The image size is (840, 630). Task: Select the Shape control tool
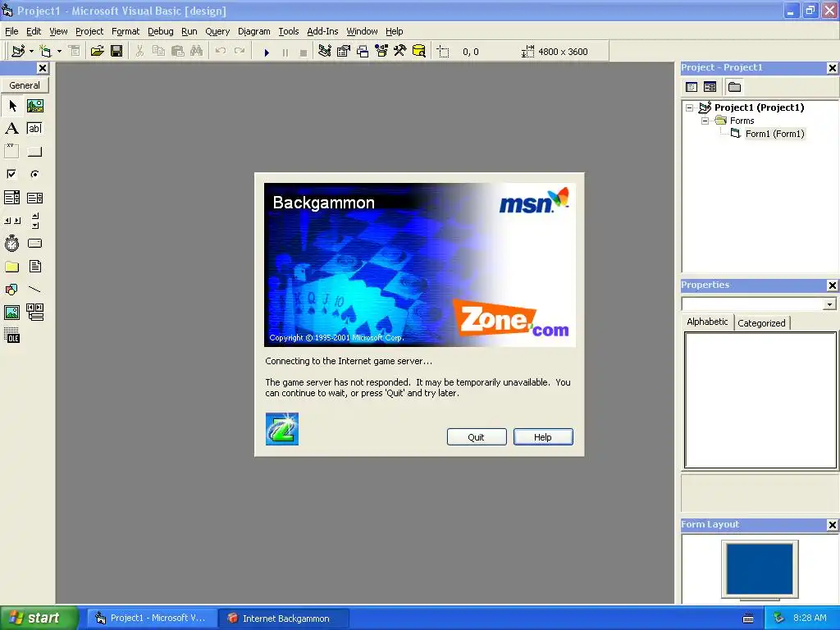pos(12,290)
